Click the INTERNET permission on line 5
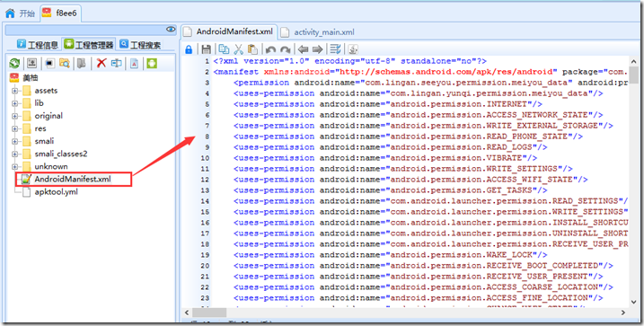This screenshot has width=644, height=326. pyautogui.click(x=388, y=104)
